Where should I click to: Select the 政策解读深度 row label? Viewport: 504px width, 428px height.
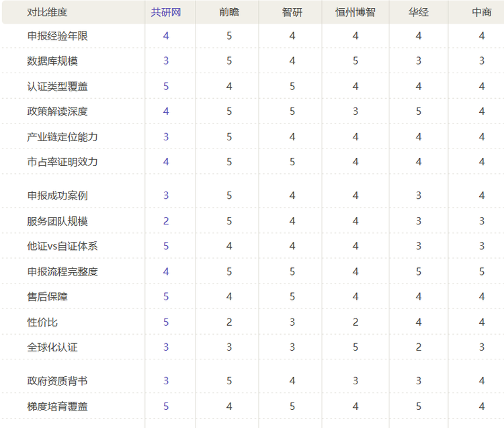(x=58, y=111)
